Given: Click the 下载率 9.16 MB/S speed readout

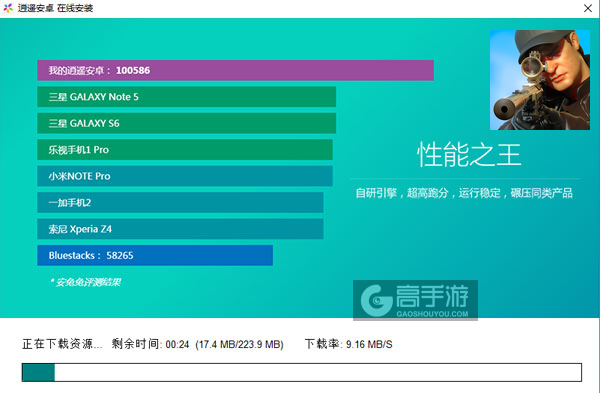Looking at the screenshot, I should (x=349, y=344).
